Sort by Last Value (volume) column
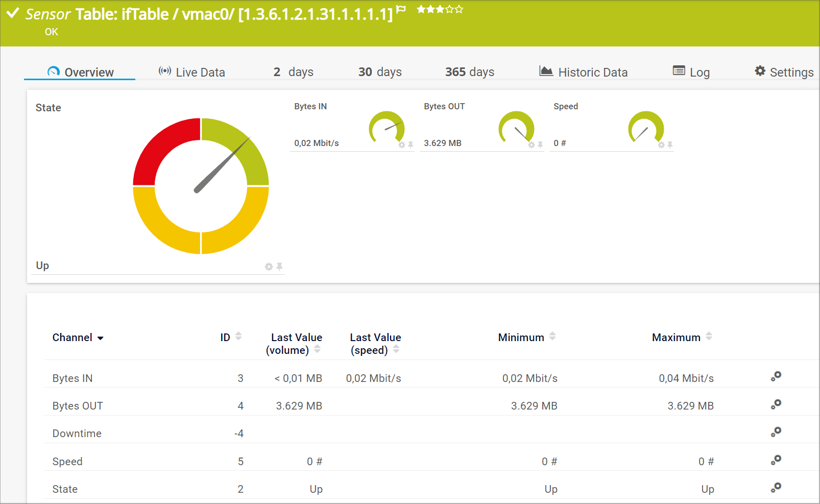The width and height of the screenshot is (820, 504). pyautogui.click(x=294, y=344)
